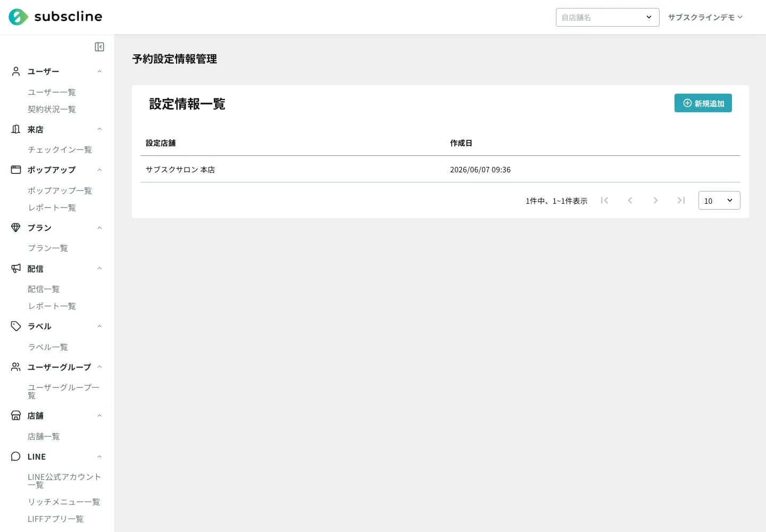Viewport: 766px width, 532px height.
Task: Collapse the 店舗 section chevron
Action: [x=99, y=415]
